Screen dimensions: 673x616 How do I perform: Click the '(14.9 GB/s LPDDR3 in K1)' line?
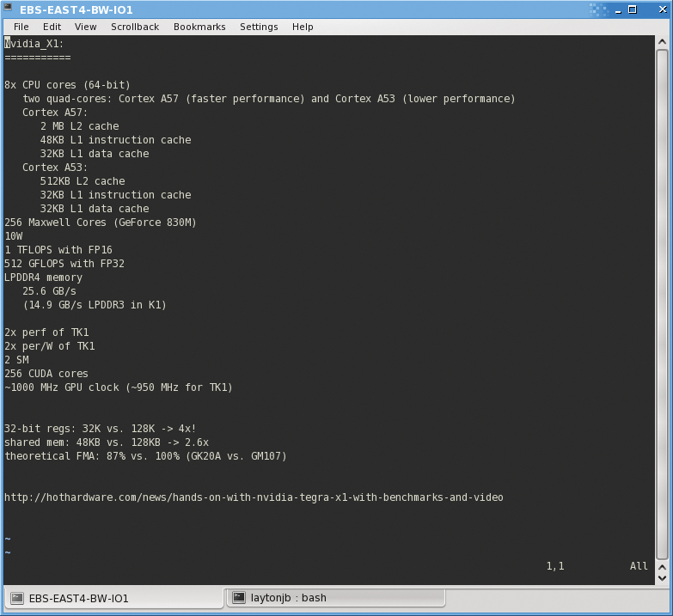[x=95, y=305]
